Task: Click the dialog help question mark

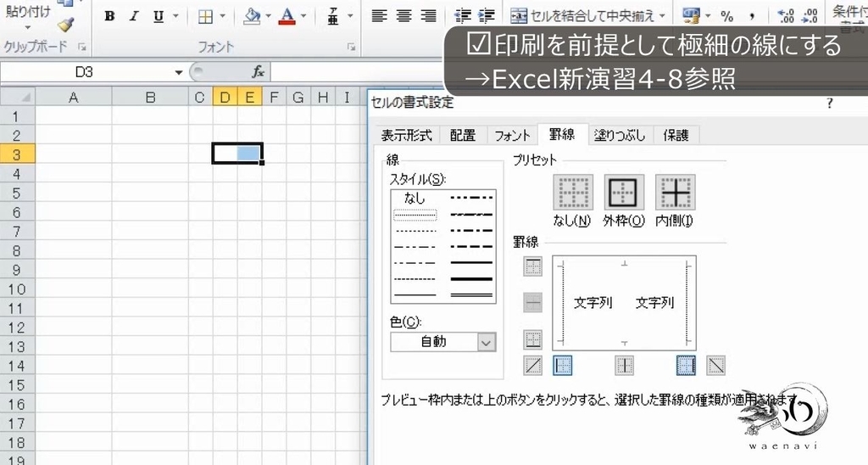Action: click(x=829, y=103)
